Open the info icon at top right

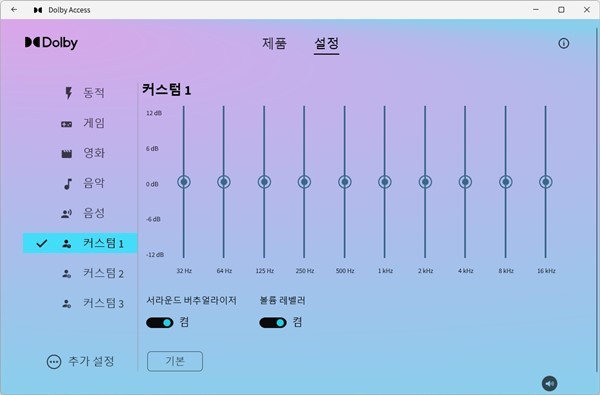tap(563, 43)
